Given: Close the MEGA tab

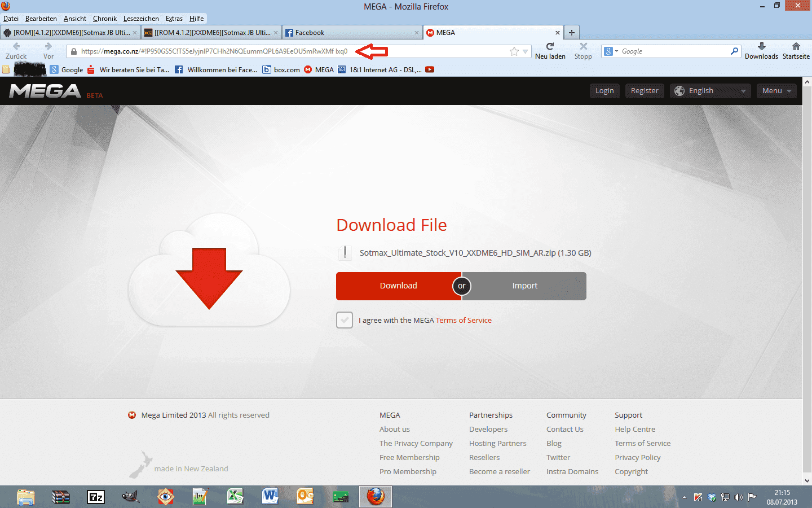Looking at the screenshot, I should [558, 33].
